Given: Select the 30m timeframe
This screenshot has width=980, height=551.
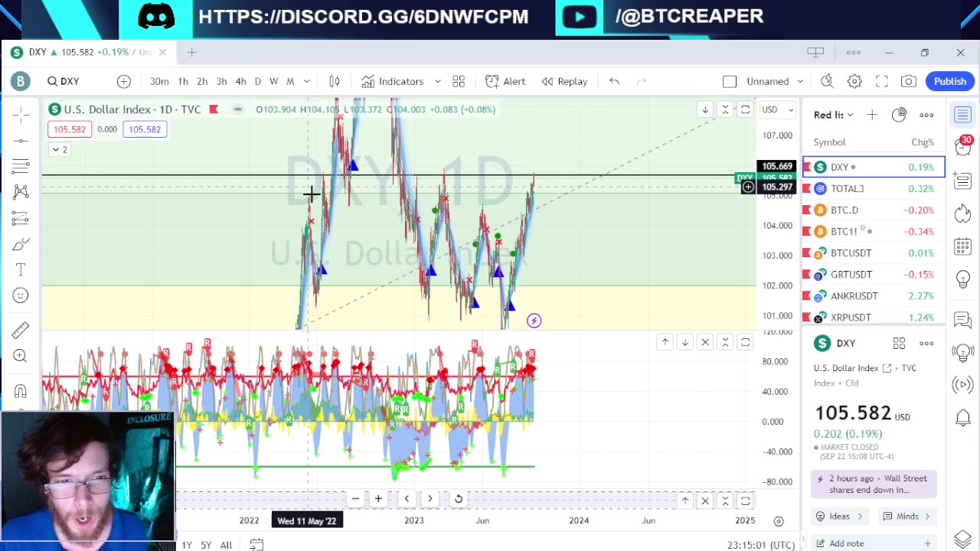Looking at the screenshot, I should click(x=159, y=81).
